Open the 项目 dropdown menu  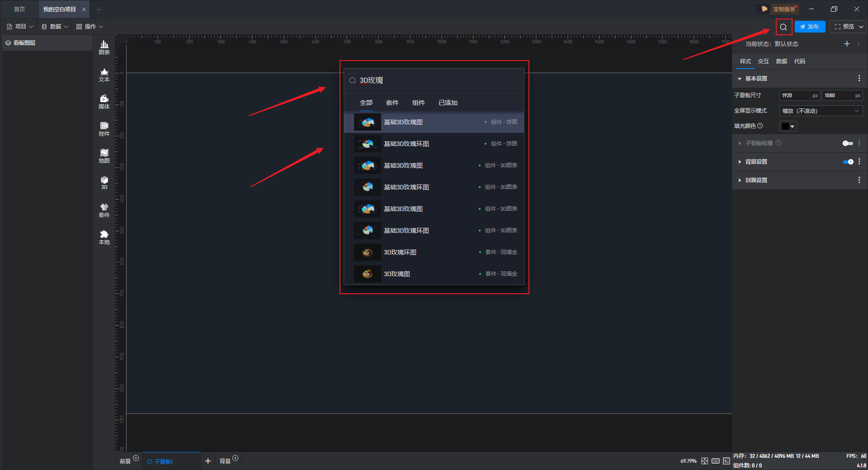(x=20, y=27)
